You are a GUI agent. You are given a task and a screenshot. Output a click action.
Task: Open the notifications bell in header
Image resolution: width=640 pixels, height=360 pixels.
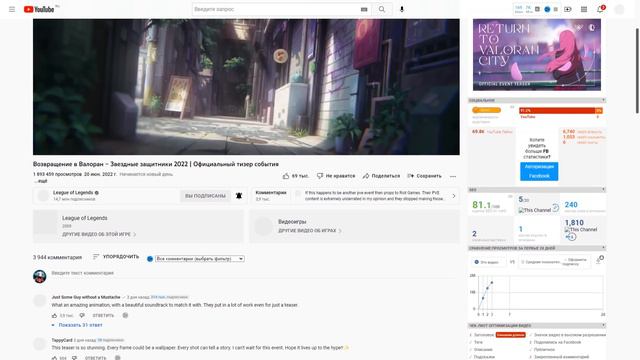point(600,9)
